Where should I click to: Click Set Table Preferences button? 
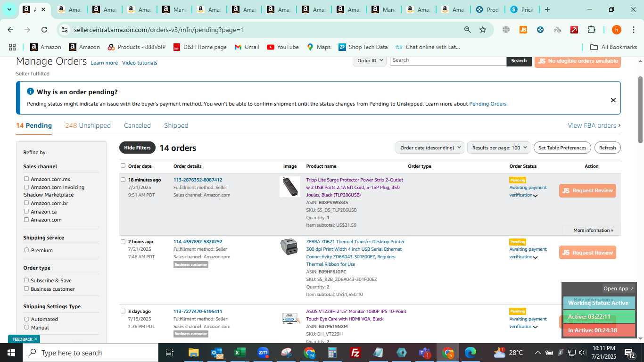[x=562, y=148]
